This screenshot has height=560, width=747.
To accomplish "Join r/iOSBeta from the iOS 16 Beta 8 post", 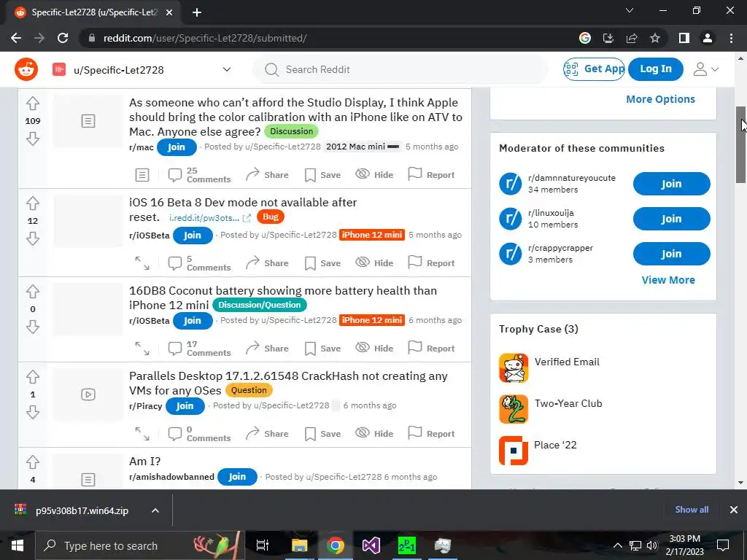I will [193, 236].
